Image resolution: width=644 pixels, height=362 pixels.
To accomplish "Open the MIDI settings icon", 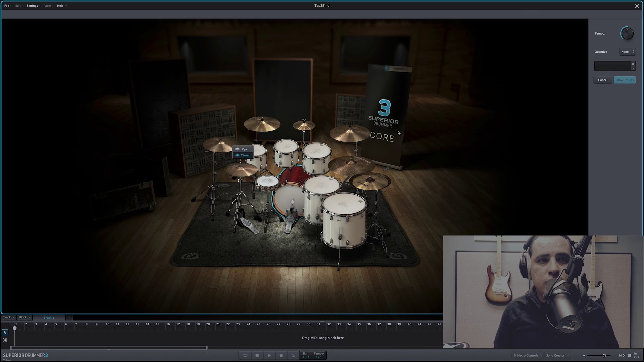I will pos(629,355).
